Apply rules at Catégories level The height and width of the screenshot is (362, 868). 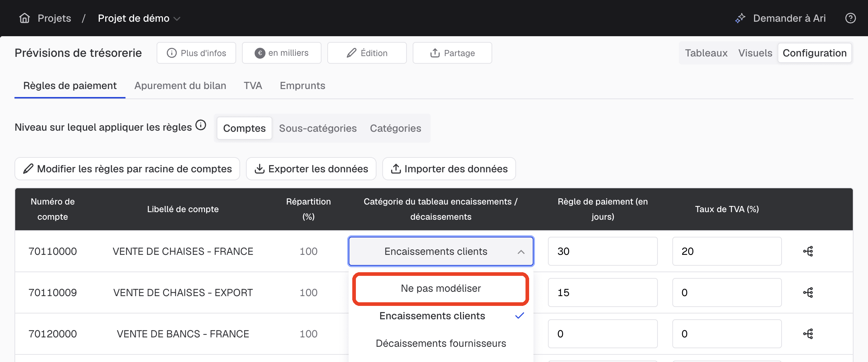pos(395,128)
